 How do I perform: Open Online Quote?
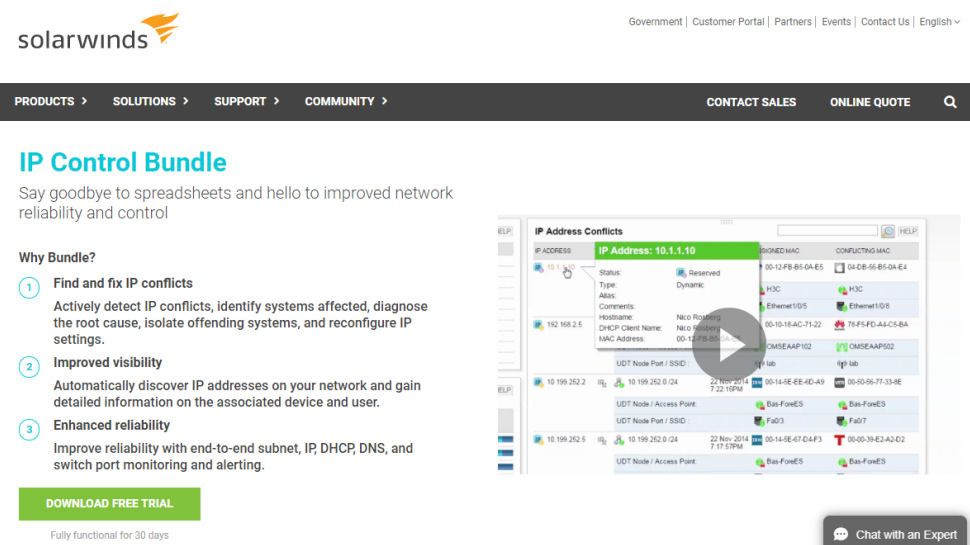click(870, 102)
